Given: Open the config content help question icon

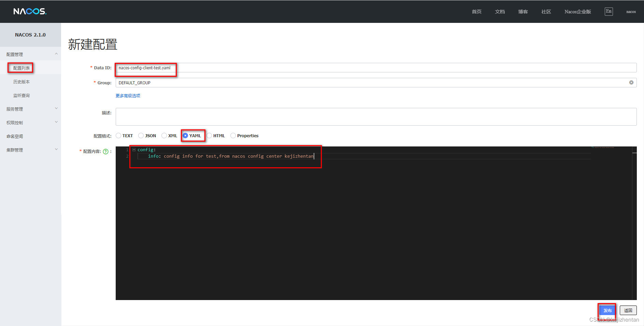Looking at the screenshot, I should coord(106,152).
